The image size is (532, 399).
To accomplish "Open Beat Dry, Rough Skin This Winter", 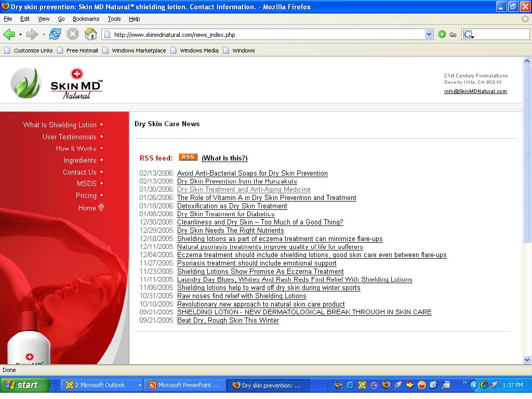I will pyautogui.click(x=228, y=320).
